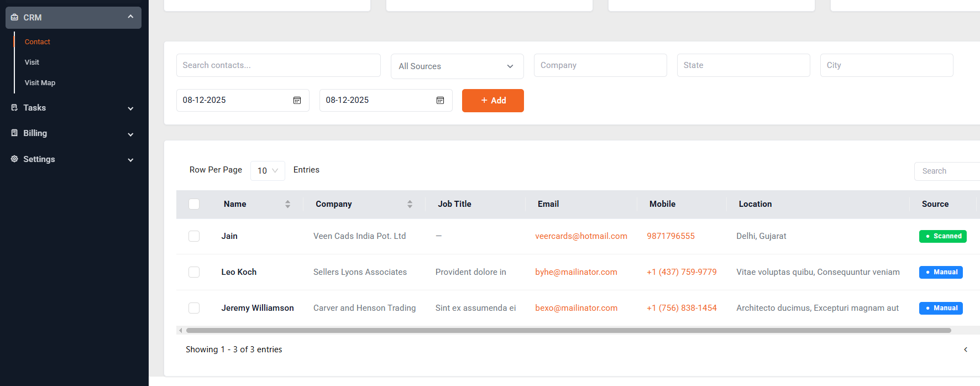Tick the Leo Koch row checkbox
The width and height of the screenshot is (980, 386).
pos(194,272)
